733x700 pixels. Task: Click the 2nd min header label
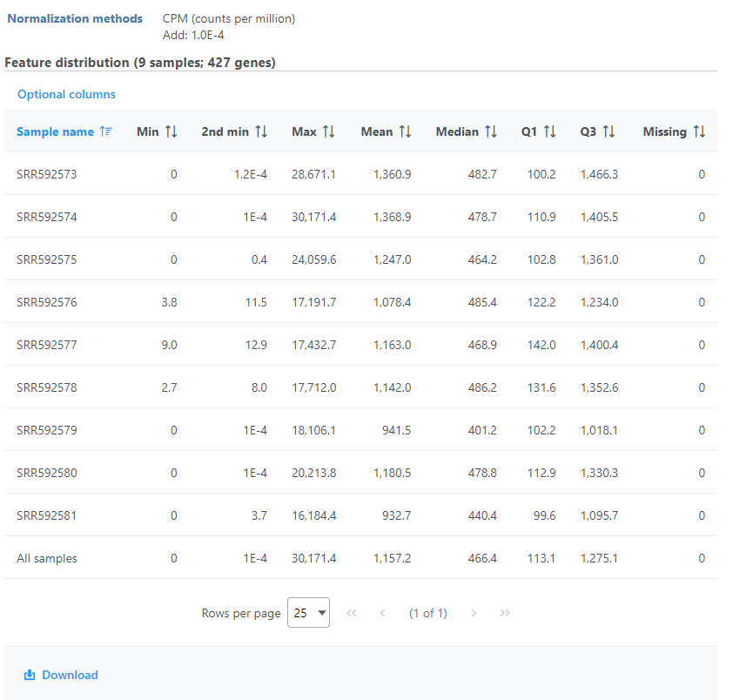tap(225, 131)
